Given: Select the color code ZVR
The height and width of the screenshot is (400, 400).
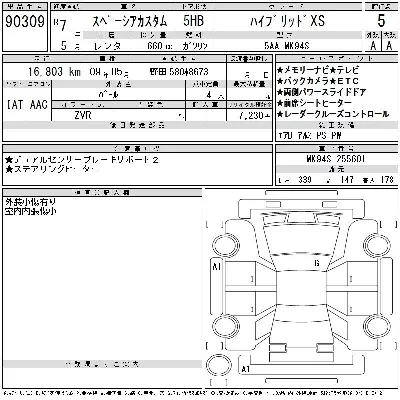Looking at the screenshot, I should coord(83,115).
